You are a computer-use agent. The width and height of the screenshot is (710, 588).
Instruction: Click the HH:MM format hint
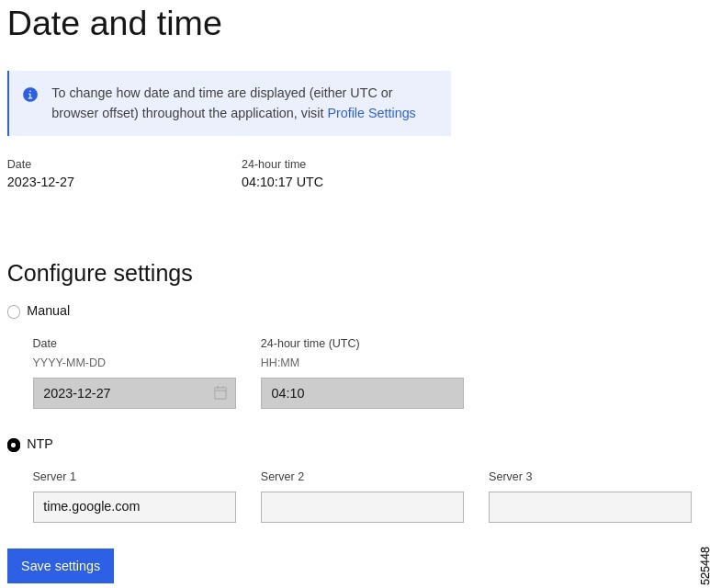click(280, 363)
